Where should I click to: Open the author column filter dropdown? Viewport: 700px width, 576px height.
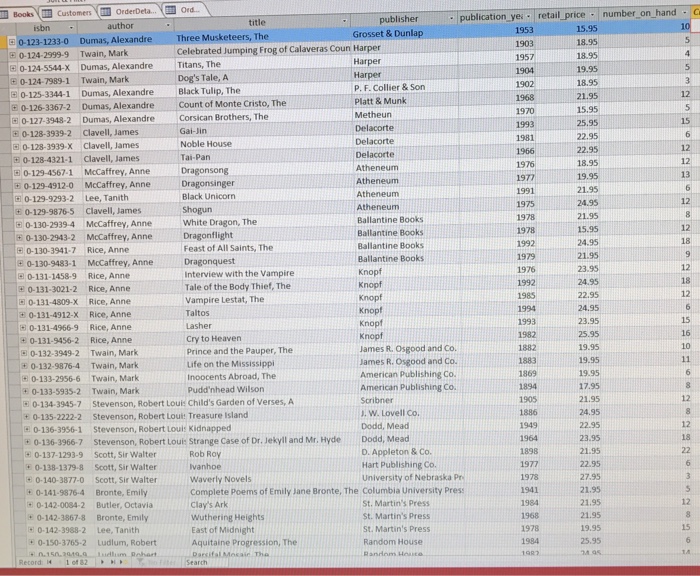(168, 25)
